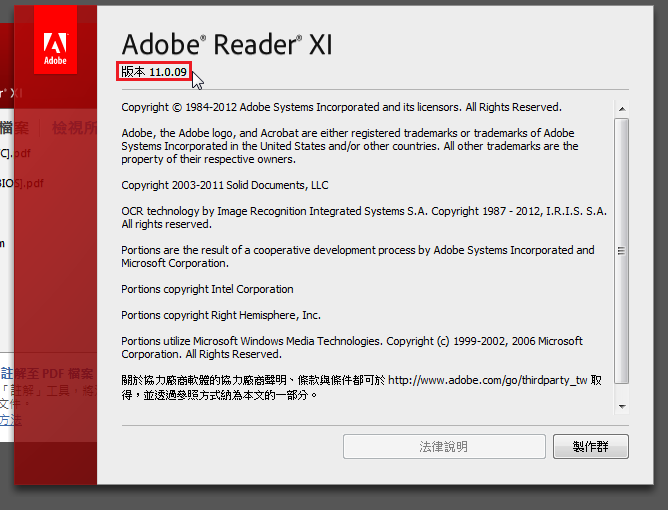This screenshot has height=510, width=668.
Task: Click the scrollbar up arrow
Action: click(x=622, y=109)
